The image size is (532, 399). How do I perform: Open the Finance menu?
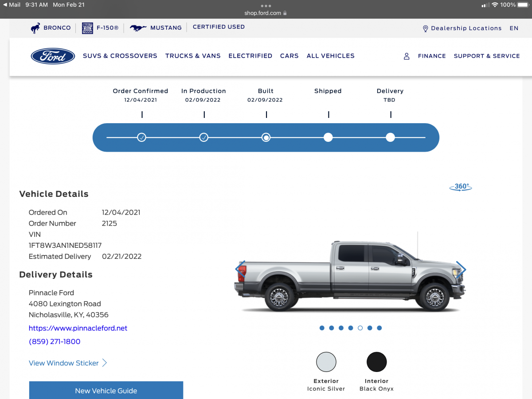[432, 56]
